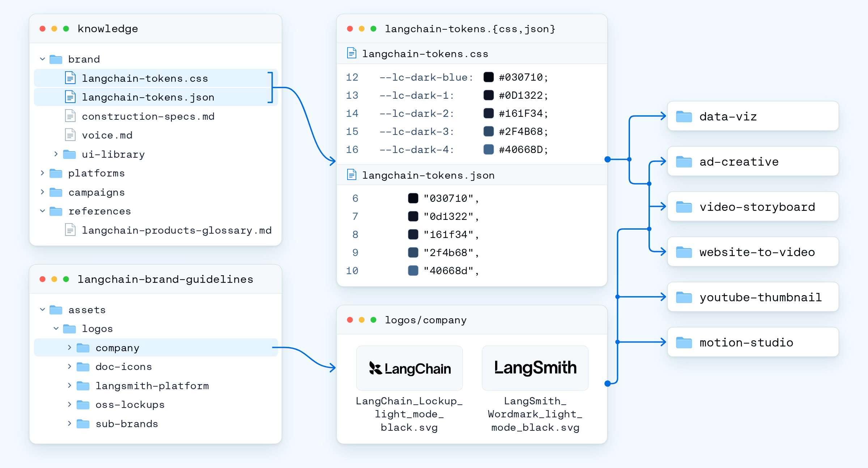868x468 pixels.
Task: Open the LangSmith wordmark thumbnail
Action: click(x=535, y=368)
